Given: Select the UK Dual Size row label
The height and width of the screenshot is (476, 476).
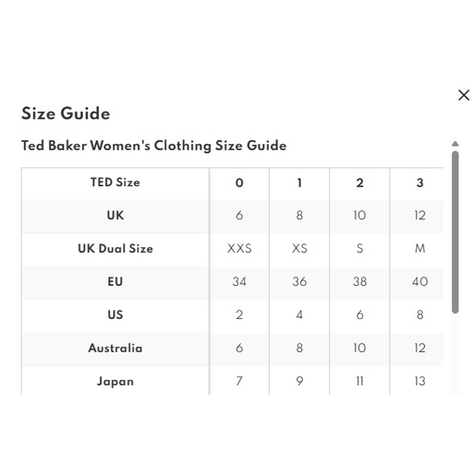Looking at the screenshot, I should 115,248.
